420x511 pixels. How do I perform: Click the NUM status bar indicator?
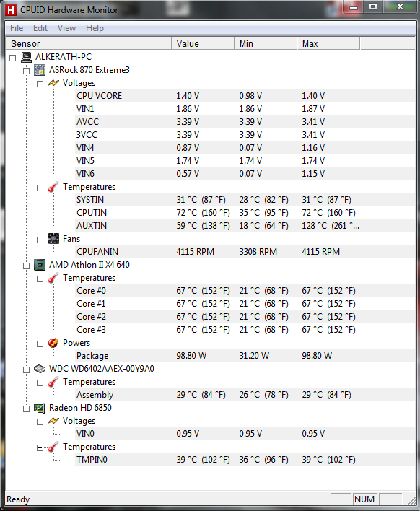click(x=364, y=499)
